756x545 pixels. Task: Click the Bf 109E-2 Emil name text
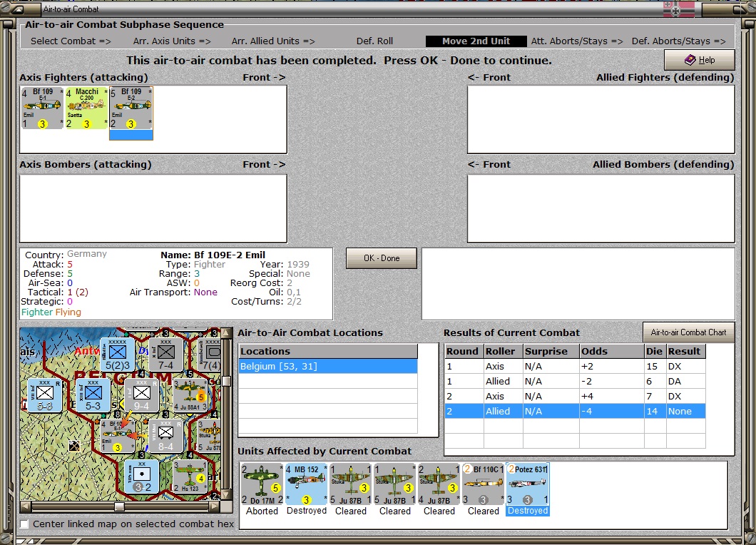(x=230, y=255)
